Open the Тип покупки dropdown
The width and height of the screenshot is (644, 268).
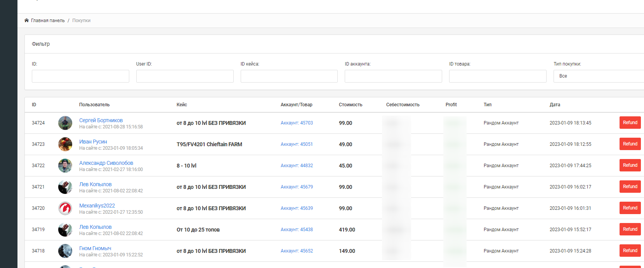[598, 76]
